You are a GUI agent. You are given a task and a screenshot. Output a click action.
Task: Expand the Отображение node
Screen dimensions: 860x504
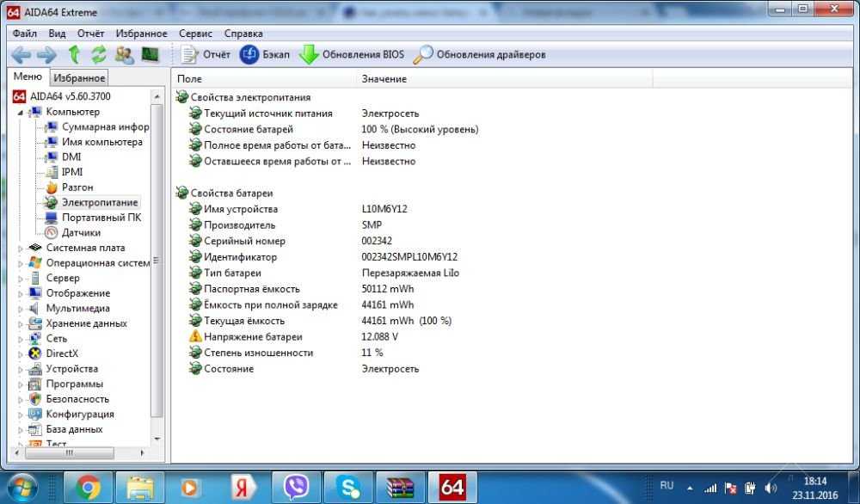tap(21, 294)
